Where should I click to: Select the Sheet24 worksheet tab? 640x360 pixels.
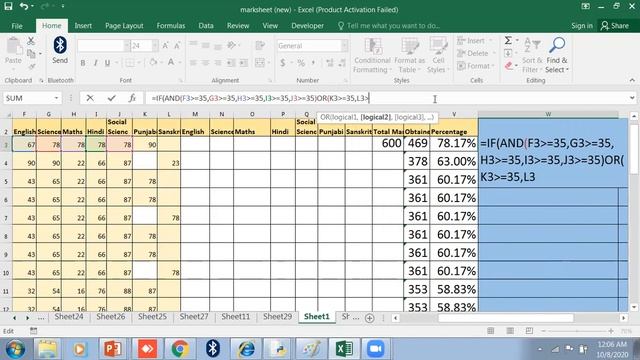pyautogui.click(x=69, y=317)
